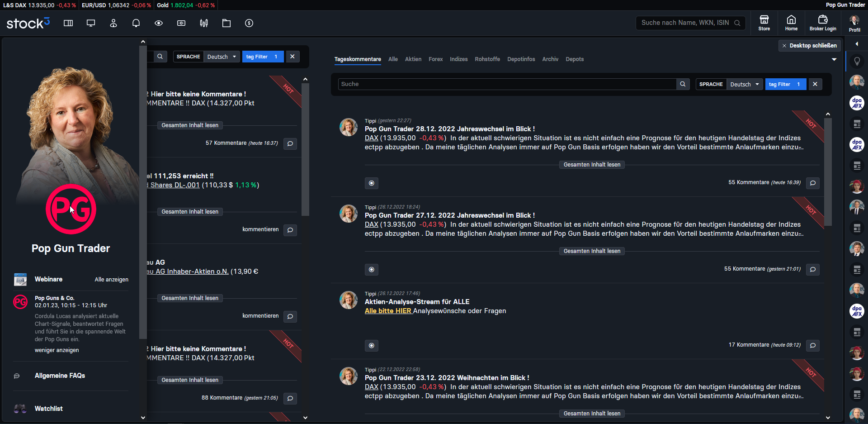The image size is (868, 424).
Task: Open comment bubble beside 57 Kommentare
Action: click(290, 143)
